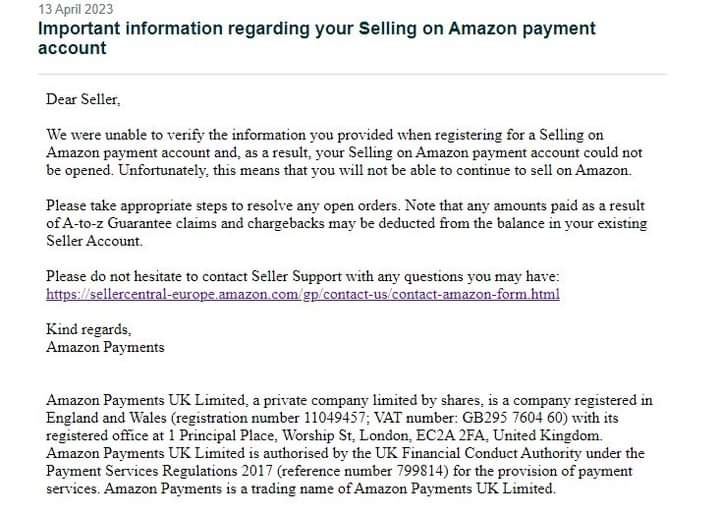
Task: Click the email subject heading about Selling on Amazon
Action: [x=316, y=38]
